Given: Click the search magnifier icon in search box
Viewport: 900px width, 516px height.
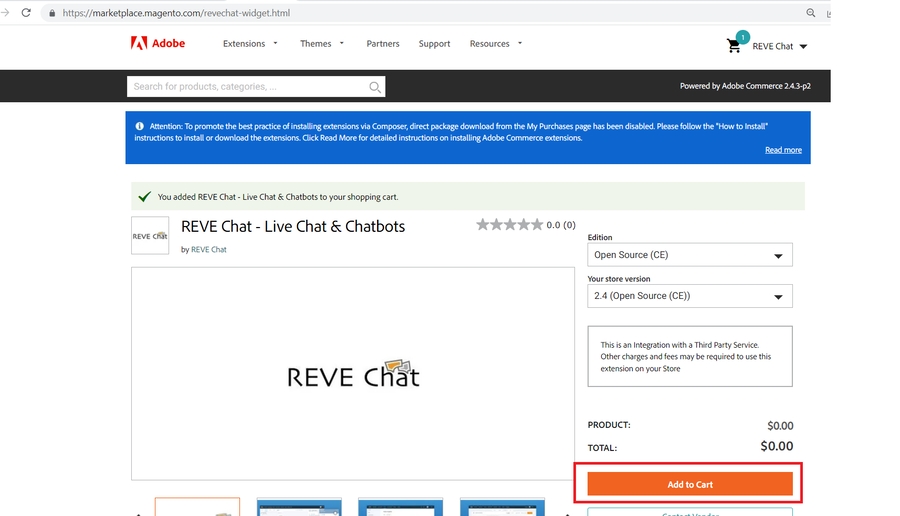Looking at the screenshot, I should [375, 87].
